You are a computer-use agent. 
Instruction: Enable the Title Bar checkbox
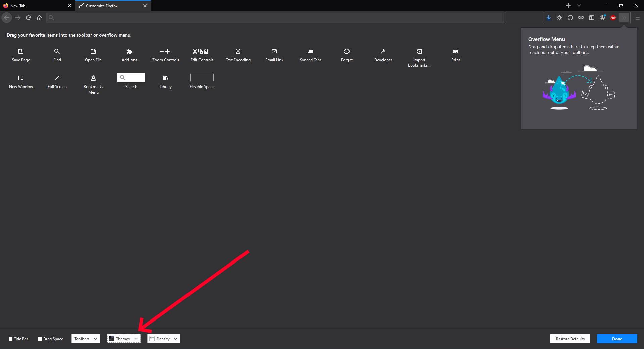(x=11, y=339)
